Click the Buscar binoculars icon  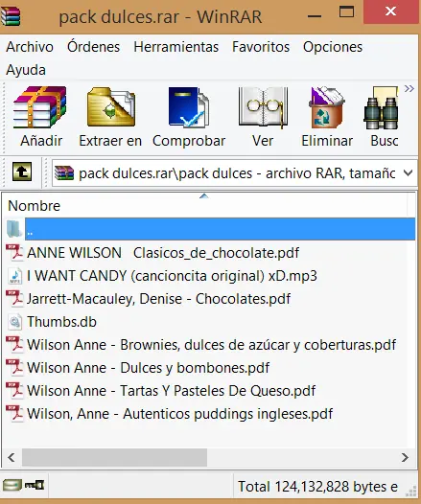382,108
